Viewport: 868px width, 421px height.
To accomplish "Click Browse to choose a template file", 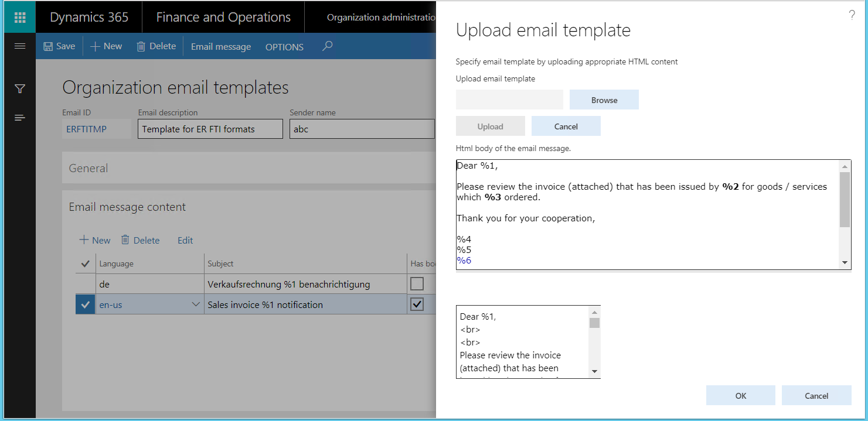I will click(604, 100).
